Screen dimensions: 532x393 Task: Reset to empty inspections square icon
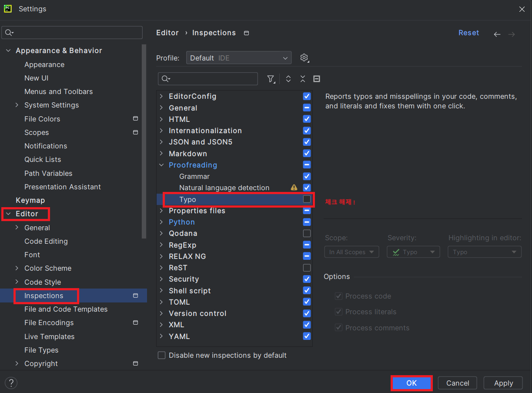coord(317,79)
